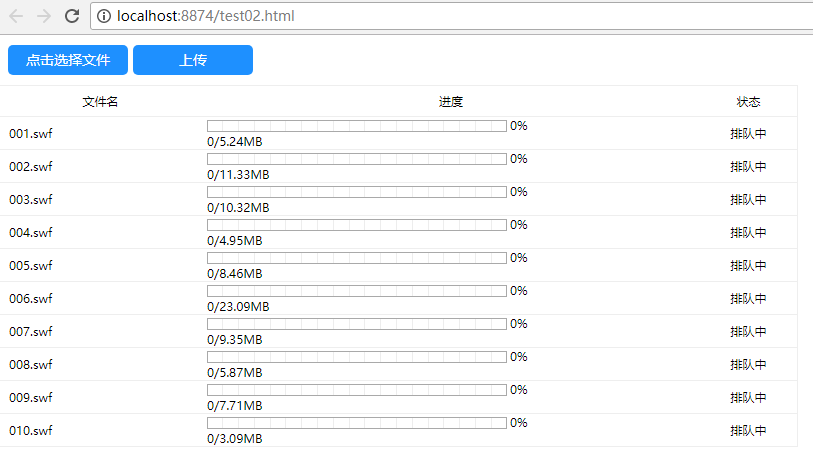Image resolution: width=813 pixels, height=461 pixels.
Task: Click the 001.swf progress bar
Action: [x=356, y=126]
